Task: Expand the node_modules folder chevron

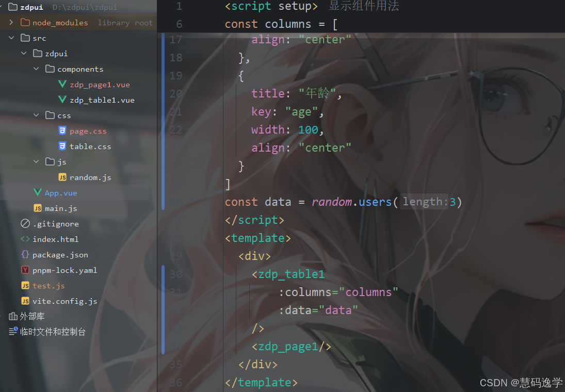Action: tap(11, 22)
